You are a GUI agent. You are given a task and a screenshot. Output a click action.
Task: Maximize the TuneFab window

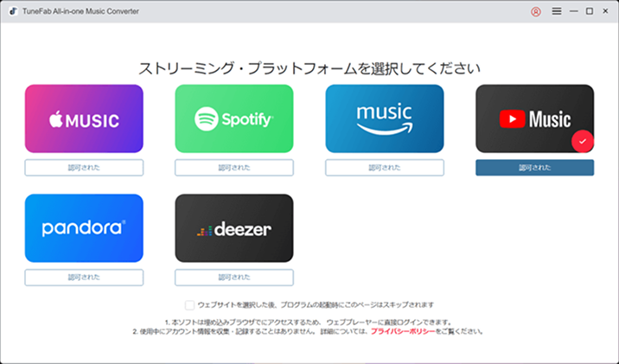tap(590, 11)
